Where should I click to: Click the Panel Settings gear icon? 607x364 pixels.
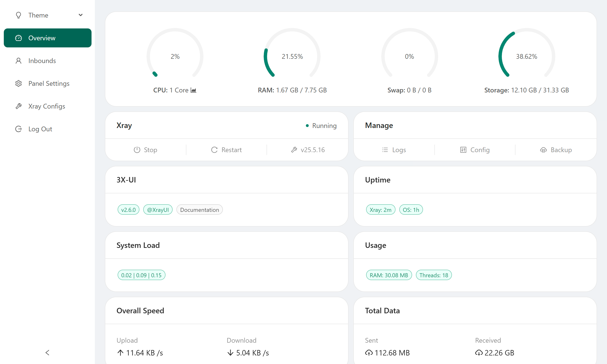tap(18, 83)
